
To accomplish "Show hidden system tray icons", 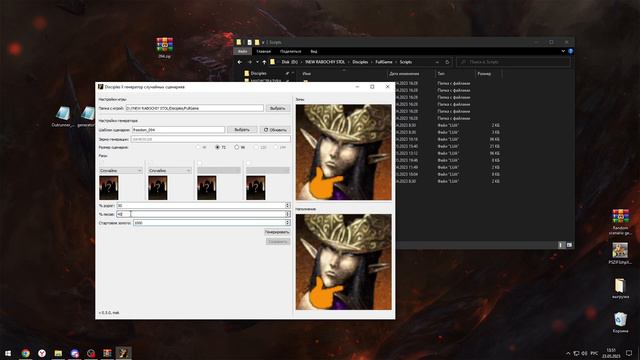I will point(568,353).
